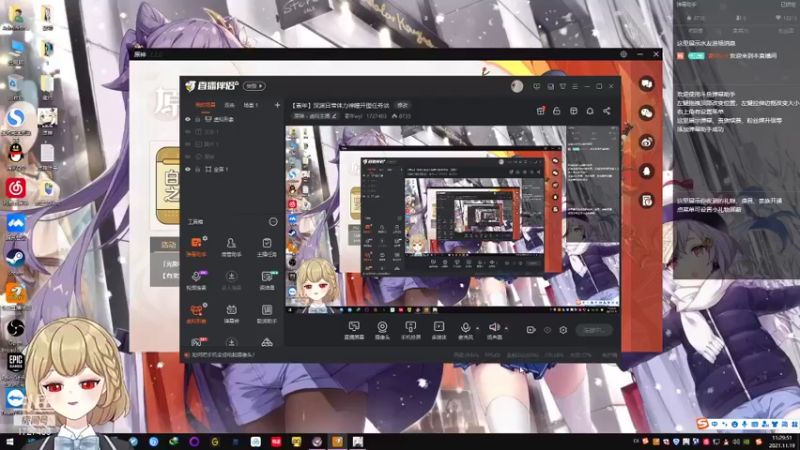Hide the 全屏 1 source layer
This screenshot has width=800, height=450.
[x=188, y=169]
